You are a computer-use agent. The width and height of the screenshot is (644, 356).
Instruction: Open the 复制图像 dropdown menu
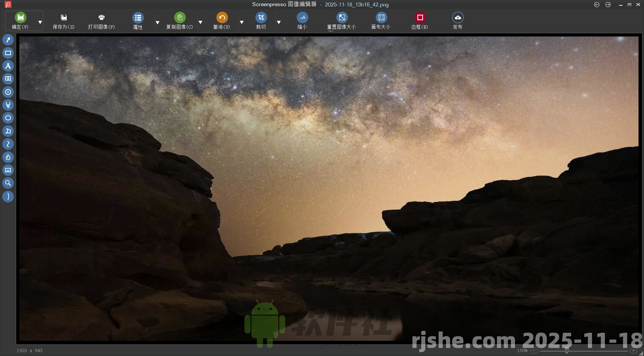tap(201, 22)
